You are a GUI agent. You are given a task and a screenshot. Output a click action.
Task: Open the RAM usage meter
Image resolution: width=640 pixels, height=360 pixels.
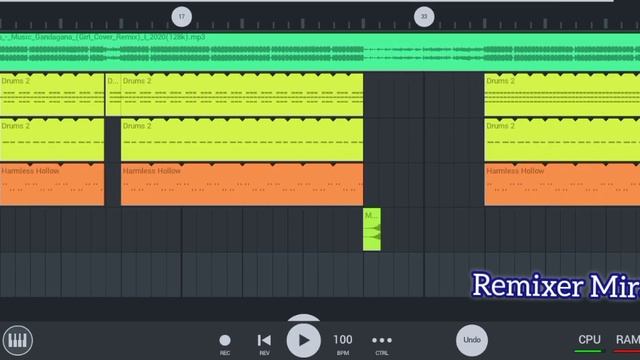pos(627,343)
